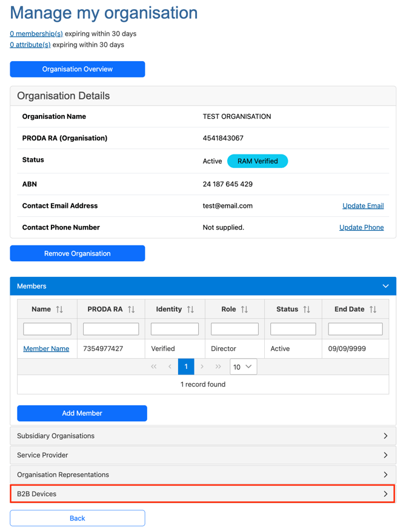The height and width of the screenshot is (532, 406).
Task: Click the Status column sort arrows
Action: 307,310
